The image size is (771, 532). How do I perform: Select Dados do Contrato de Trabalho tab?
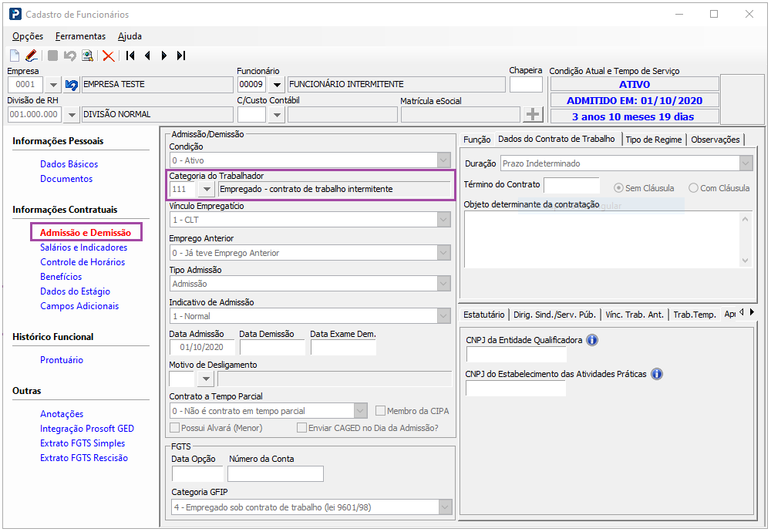[557, 139]
